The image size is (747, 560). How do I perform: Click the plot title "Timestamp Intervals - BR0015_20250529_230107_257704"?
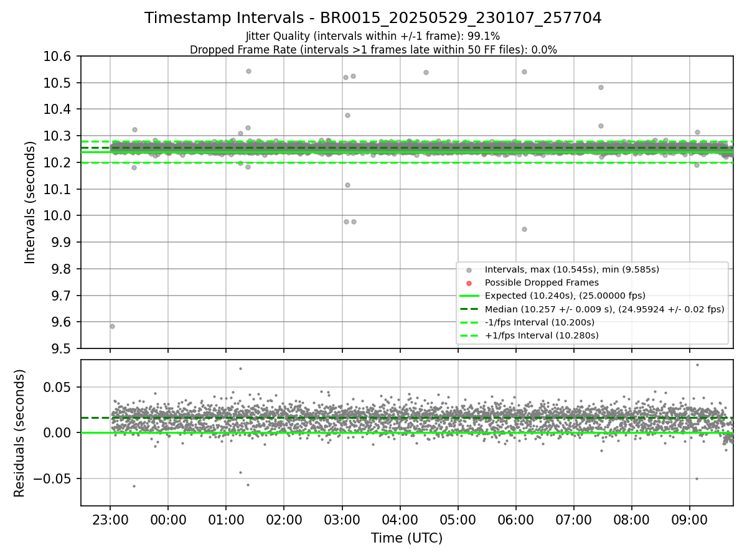373,18
